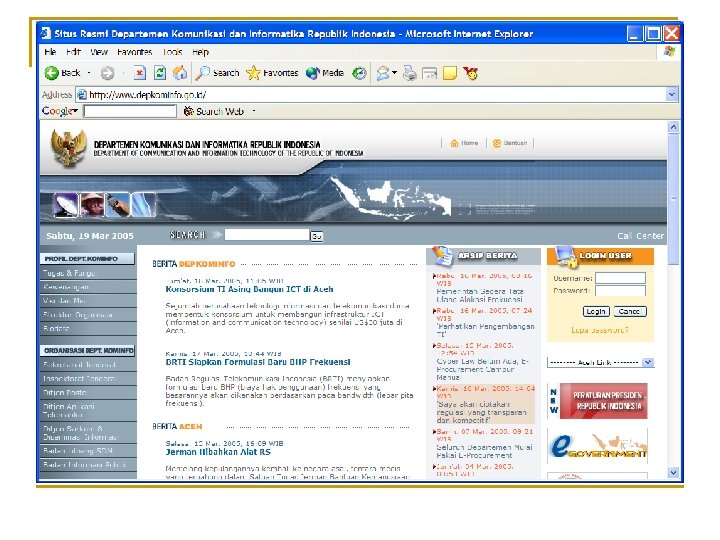
Task: Open Favorites star in toolbar
Action: pyautogui.click(x=253, y=73)
